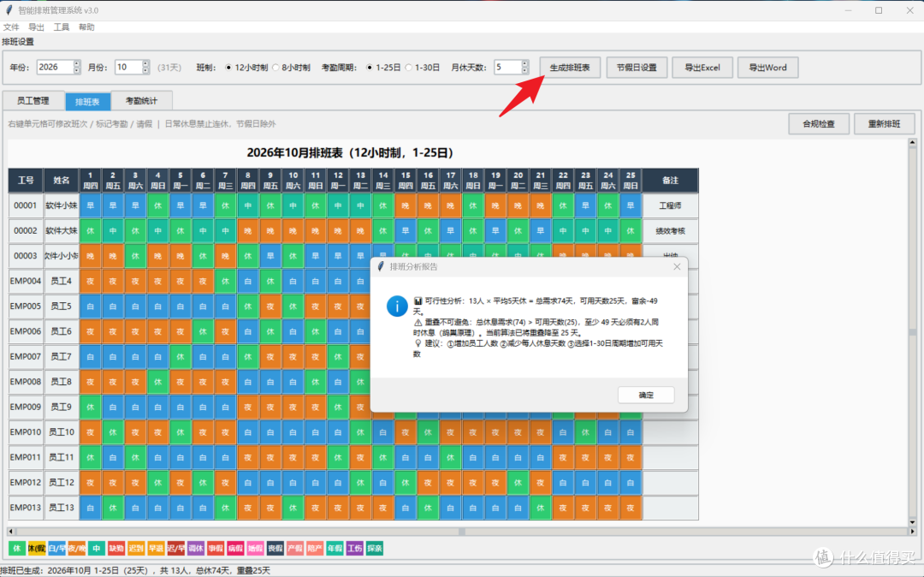Click the green 休 legend tag

(17, 548)
